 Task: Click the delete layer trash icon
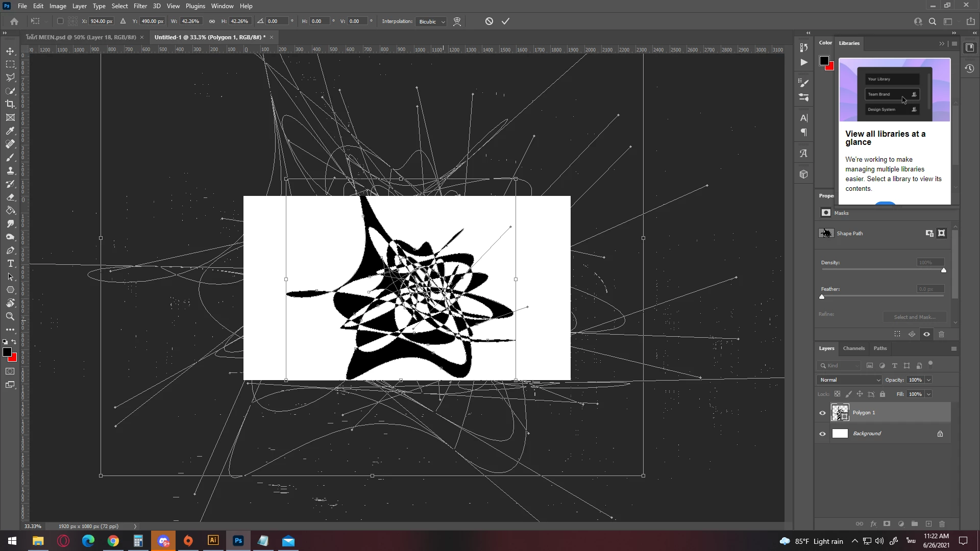942,524
